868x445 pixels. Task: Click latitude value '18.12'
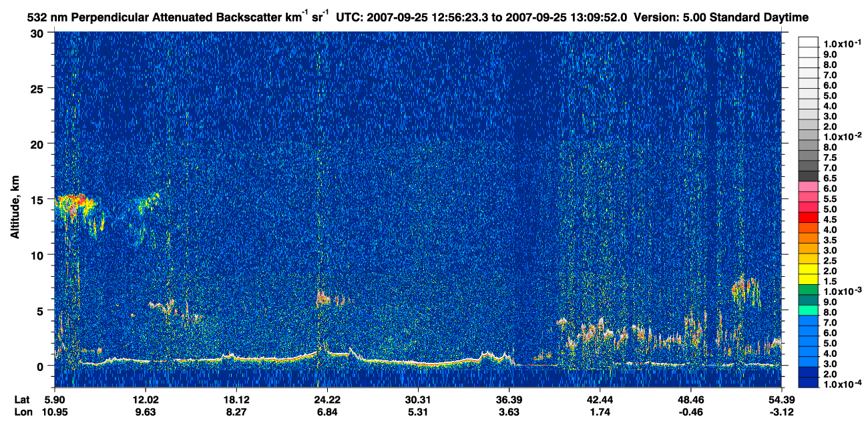[x=236, y=400]
